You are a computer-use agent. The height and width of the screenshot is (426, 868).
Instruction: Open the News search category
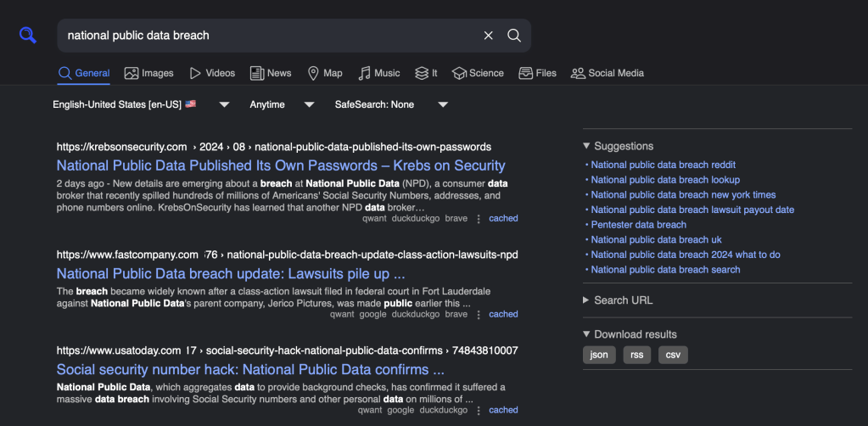click(x=270, y=73)
